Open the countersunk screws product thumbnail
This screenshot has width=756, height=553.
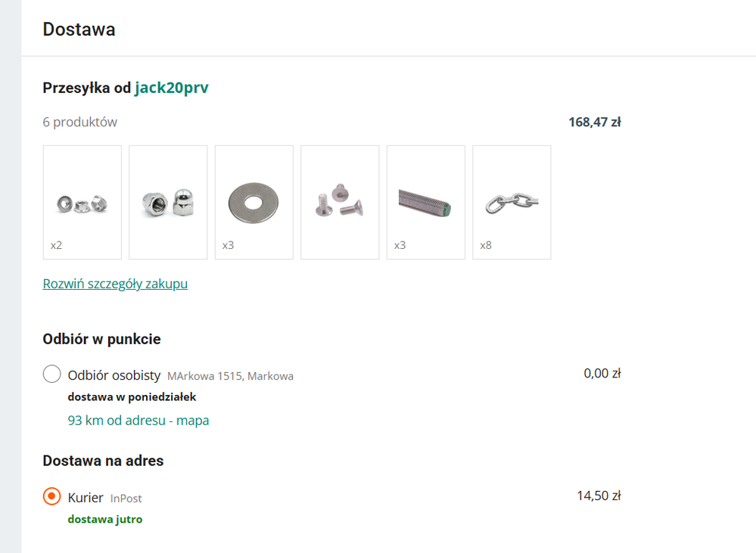[340, 203]
